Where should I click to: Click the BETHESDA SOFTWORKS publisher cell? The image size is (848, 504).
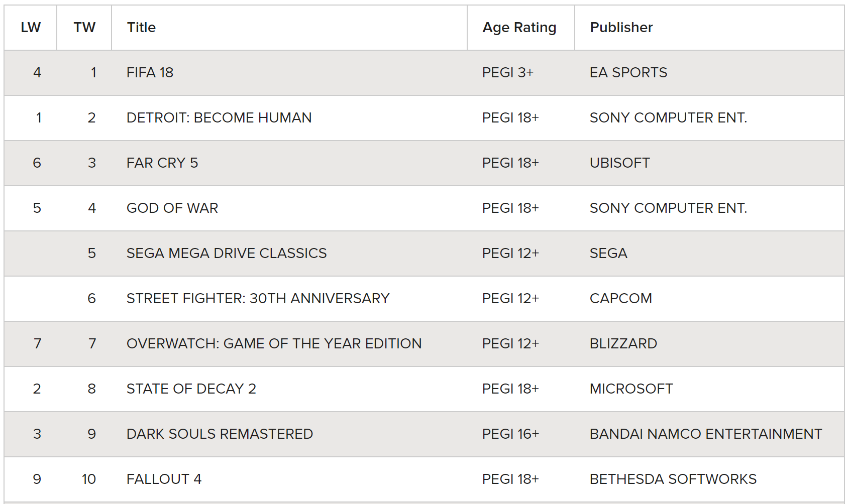click(673, 479)
